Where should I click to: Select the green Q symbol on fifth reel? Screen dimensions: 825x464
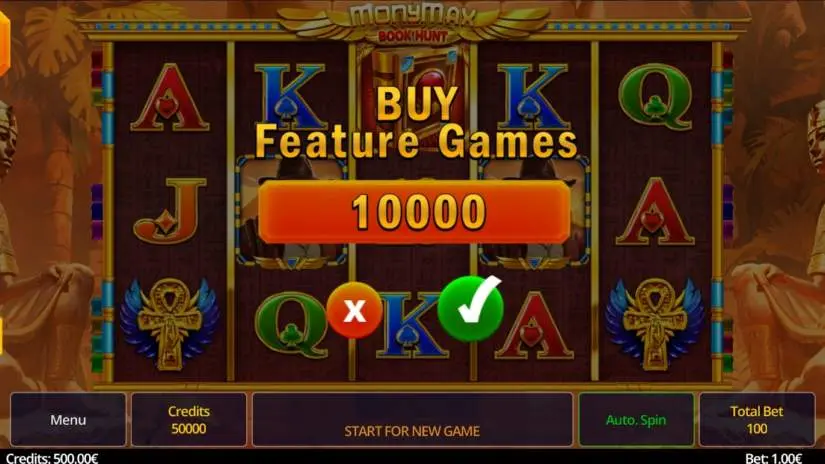[x=655, y=97]
